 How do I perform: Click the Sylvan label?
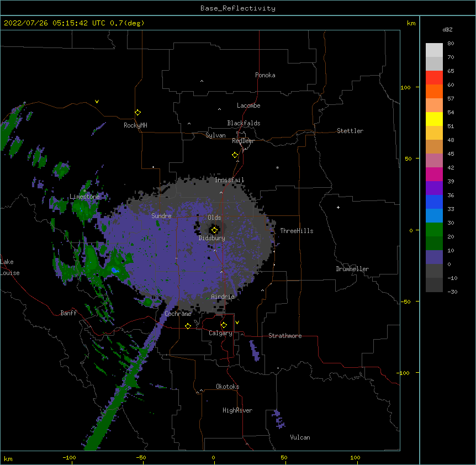pos(215,135)
